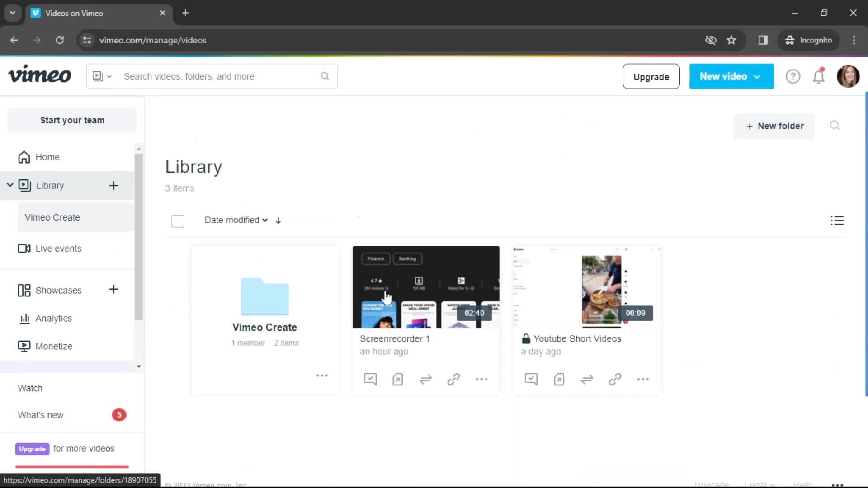Select Showcases from the left sidebar
Viewport: 868px width, 488px height.
click(x=58, y=290)
